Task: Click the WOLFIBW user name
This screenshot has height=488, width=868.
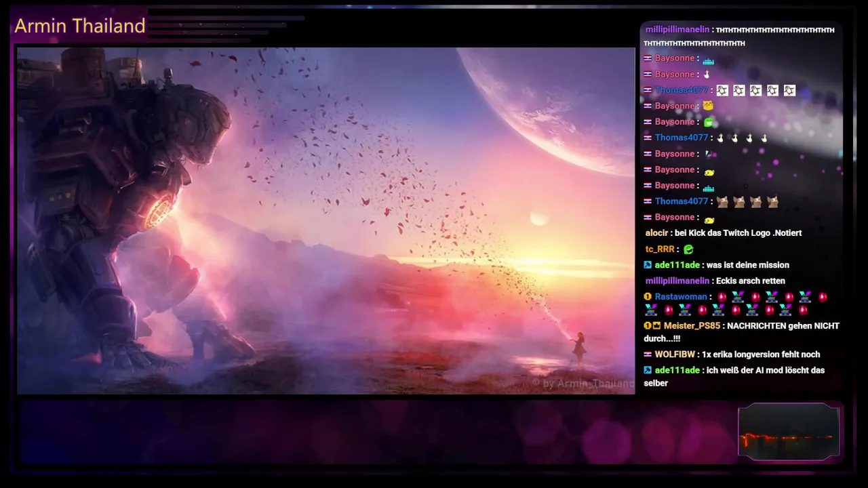Action: [675, 354]
